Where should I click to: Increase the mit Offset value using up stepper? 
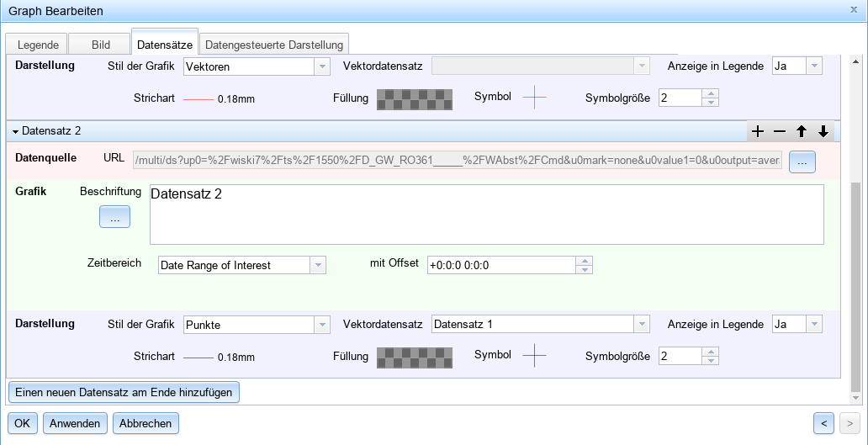[x=585, y=261]
